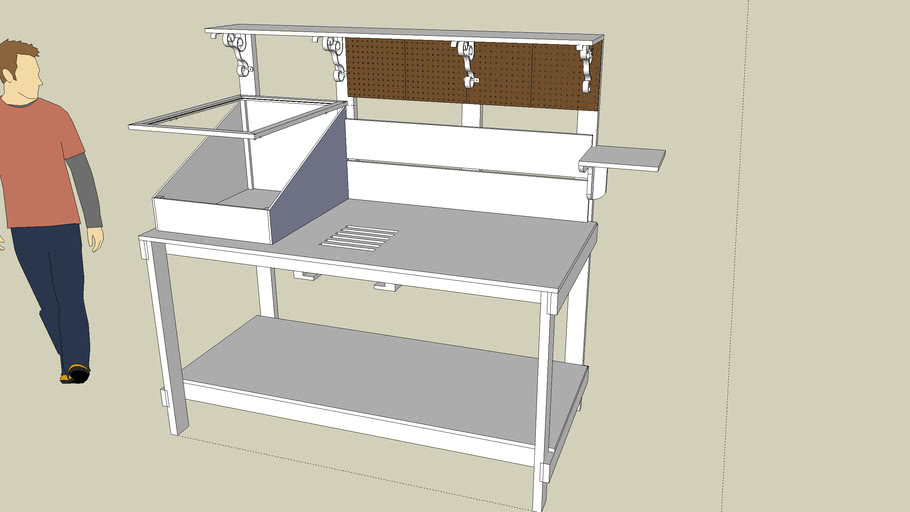Select the figure's black and yellow shoe
This screenshot has height=512, width=910.
click(x=74, y=374)
